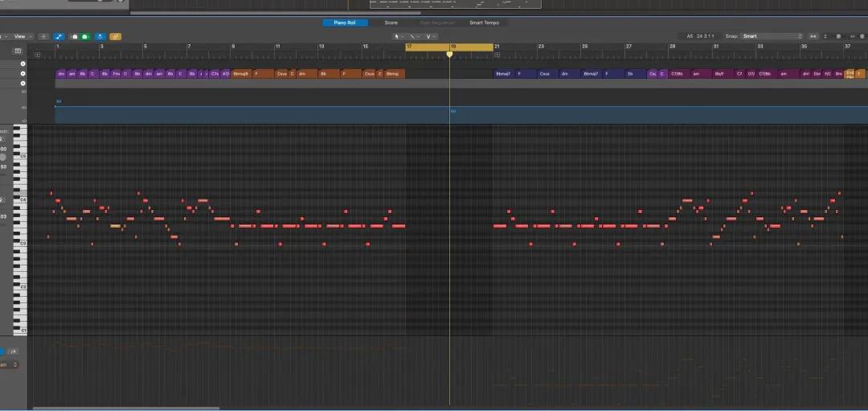Select the Bb/F chord region
This screenshot has height=411, width=868.
coord(722,74)
